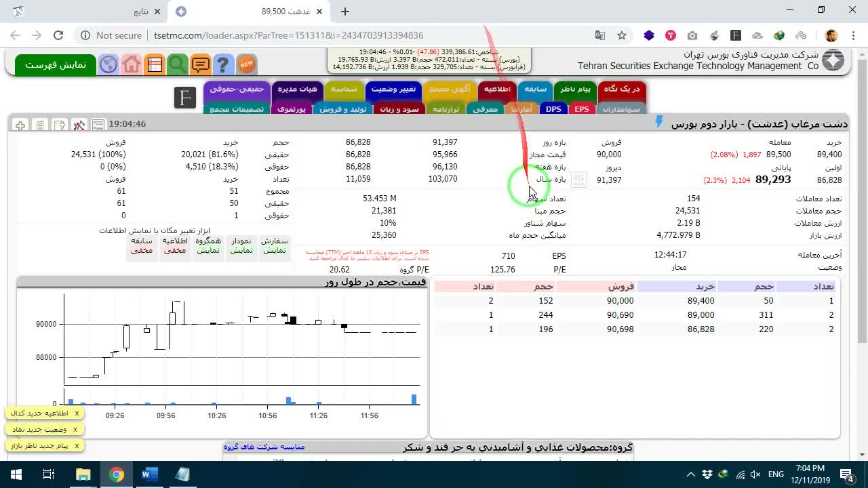Open the سود و زیان tab

pyautogui.click(x=399, y=109)
